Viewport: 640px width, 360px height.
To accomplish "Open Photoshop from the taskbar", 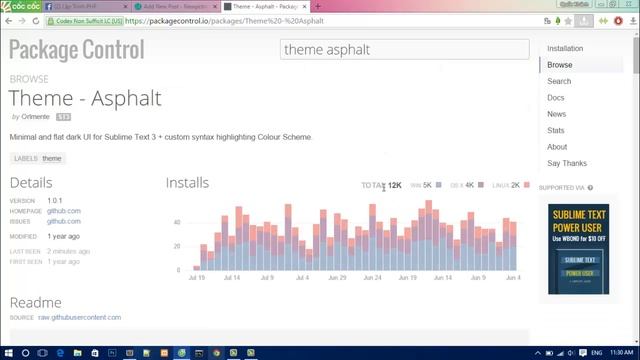I will coord(112,353).
